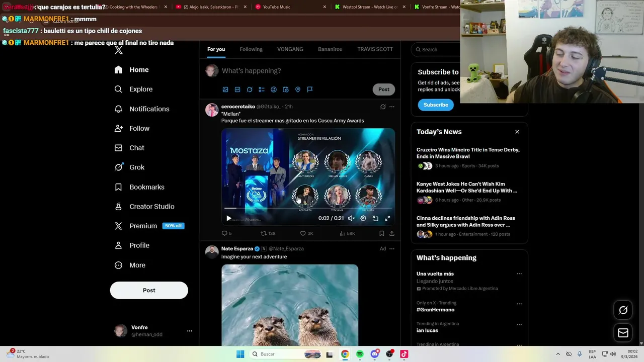This screenshot has width=644, height=362.
Task: Open options for #GranHermano trend
Action: click(519, 304)
